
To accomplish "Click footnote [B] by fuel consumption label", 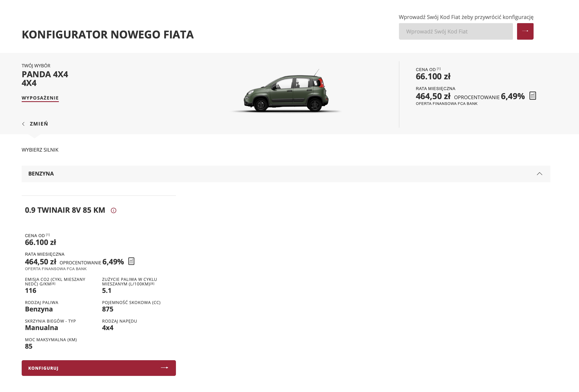I will coord(152,284).
